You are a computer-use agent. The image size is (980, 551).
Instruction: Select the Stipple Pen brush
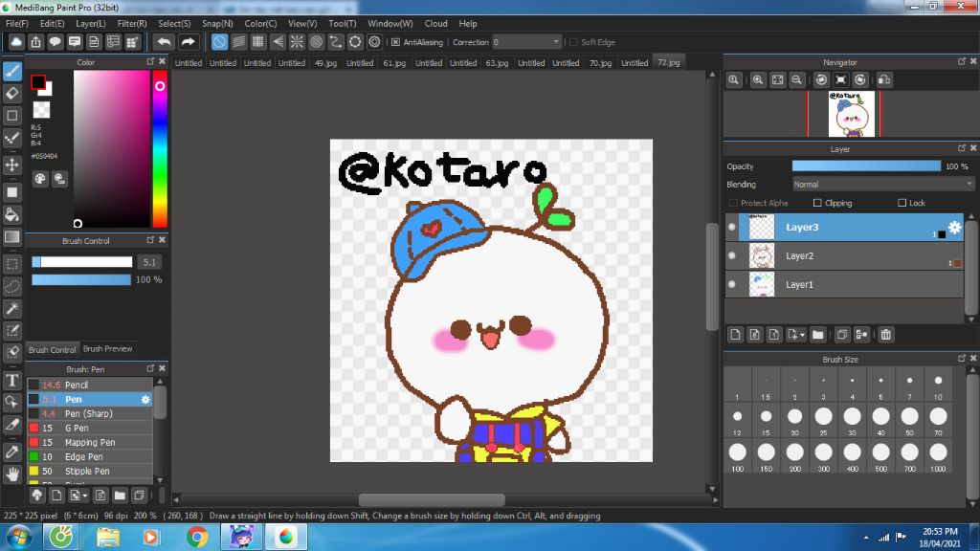click(x=90, y=471)
